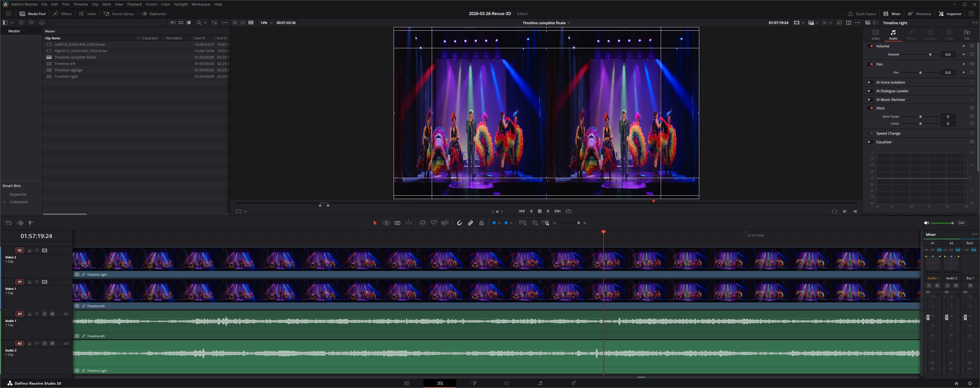
Task: Open project settings gear icon
Action: pos(970,384)
